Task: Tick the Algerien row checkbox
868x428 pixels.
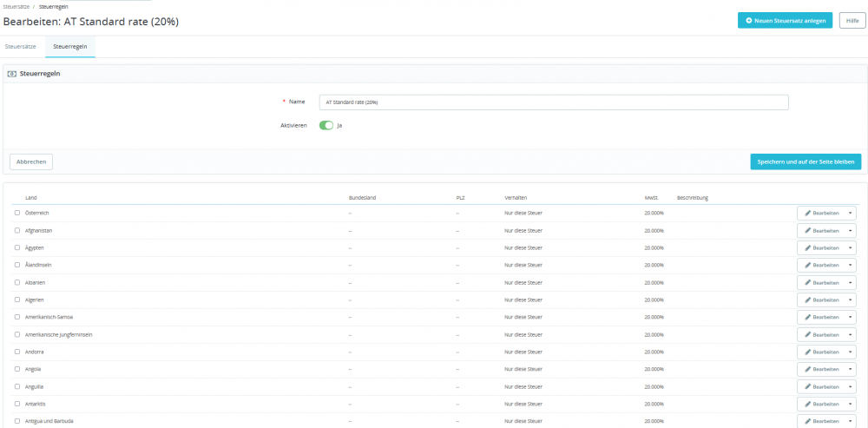Action: coord(17,300)
